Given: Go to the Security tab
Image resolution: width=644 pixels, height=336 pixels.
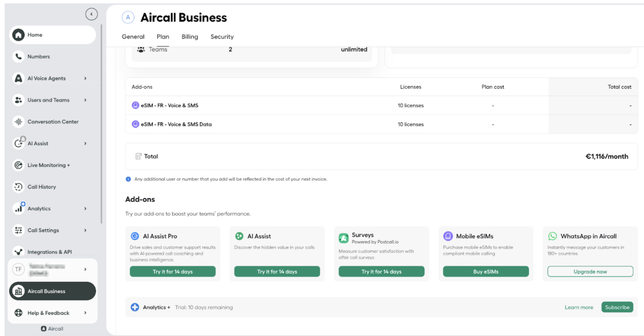Looking at the screenshot, I should pos(222,37).
